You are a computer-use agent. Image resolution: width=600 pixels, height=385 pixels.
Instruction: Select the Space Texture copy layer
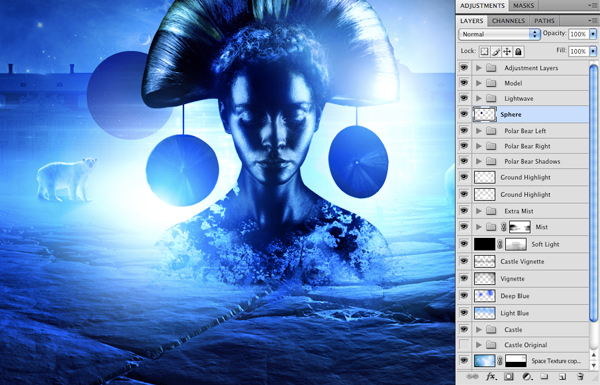click(523, 361)
